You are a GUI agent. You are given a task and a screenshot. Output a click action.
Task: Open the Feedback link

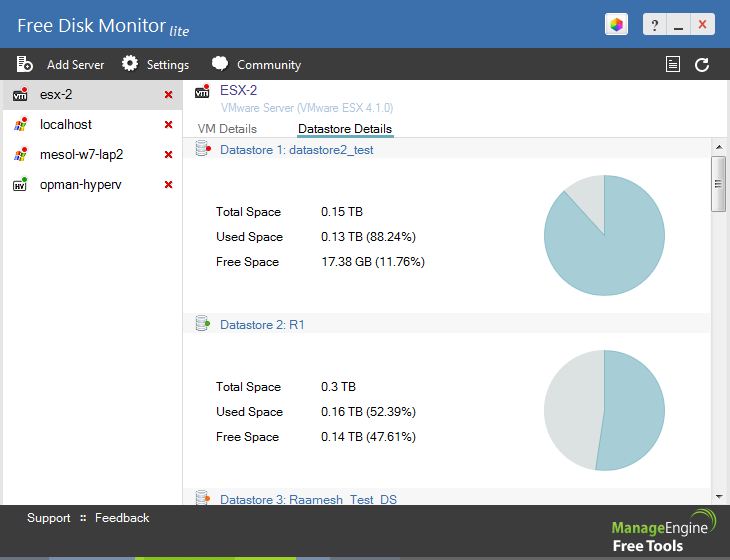tap(122, 518)
